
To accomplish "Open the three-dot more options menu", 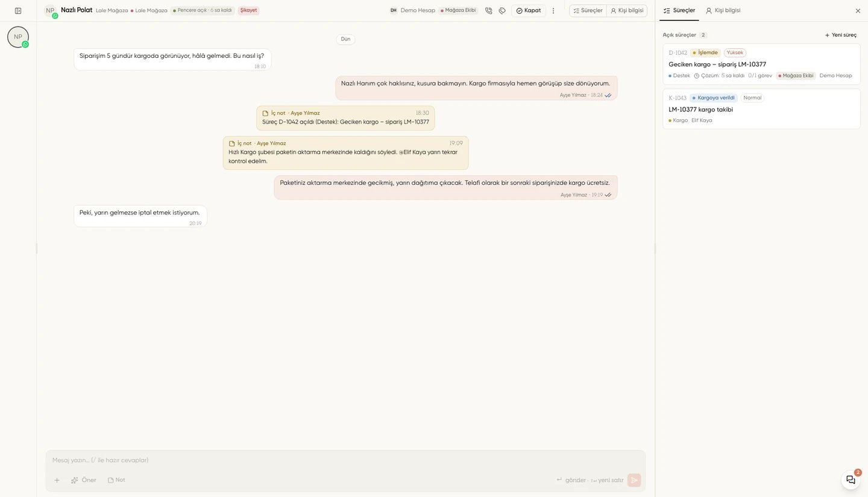I will [x=553, y=11].
